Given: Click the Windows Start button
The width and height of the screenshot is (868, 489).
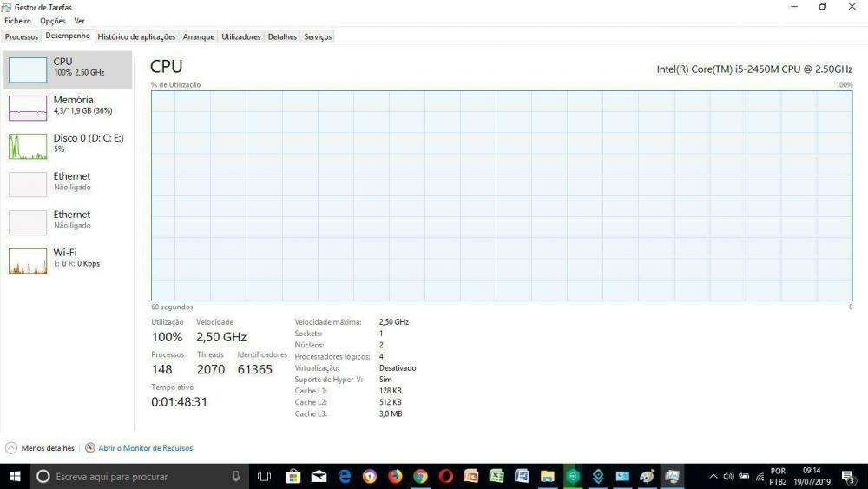Looking at the screenshot, I should point(15,476).
